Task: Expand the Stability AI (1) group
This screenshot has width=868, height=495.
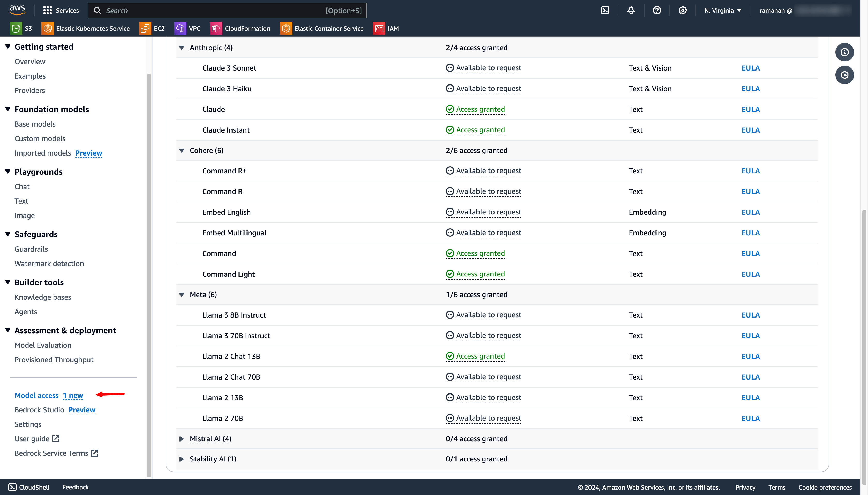Action: pyautogui.click(x=182, y=459)
